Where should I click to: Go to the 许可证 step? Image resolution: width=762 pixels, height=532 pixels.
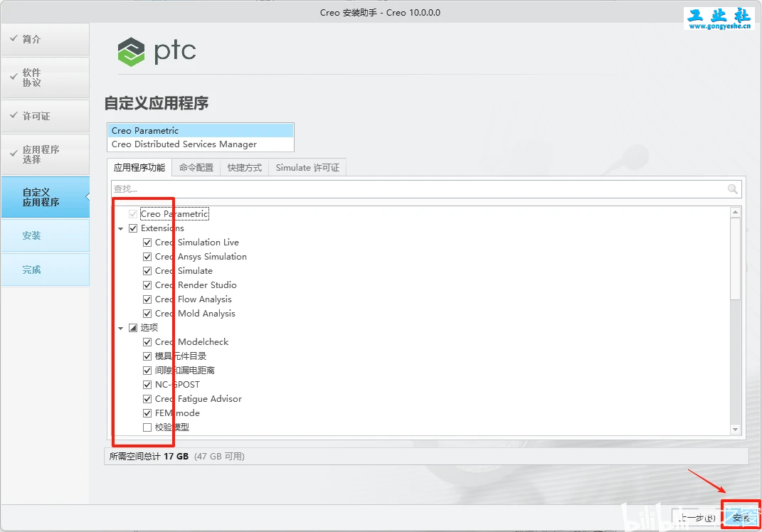(46, 116)
